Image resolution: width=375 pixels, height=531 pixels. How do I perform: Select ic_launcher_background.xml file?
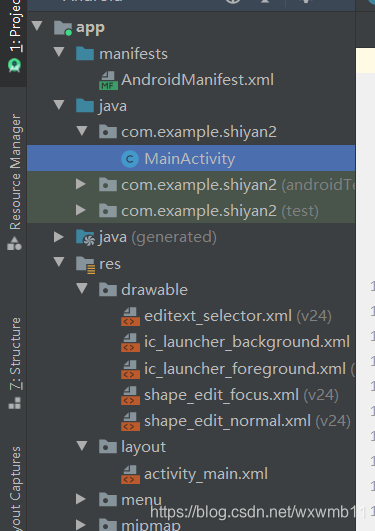point(247,342)
